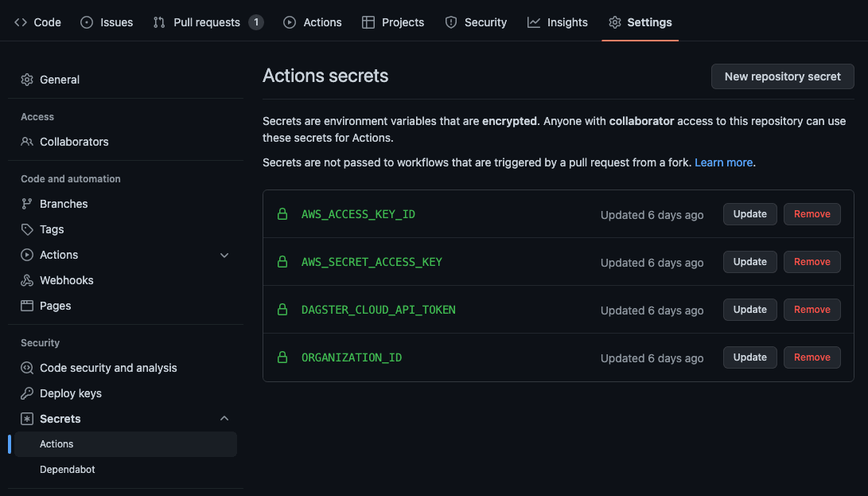This screenshot has height=496, width=868.
Task: Switch to the Settings tab
Action: click(x=640, y=22)
